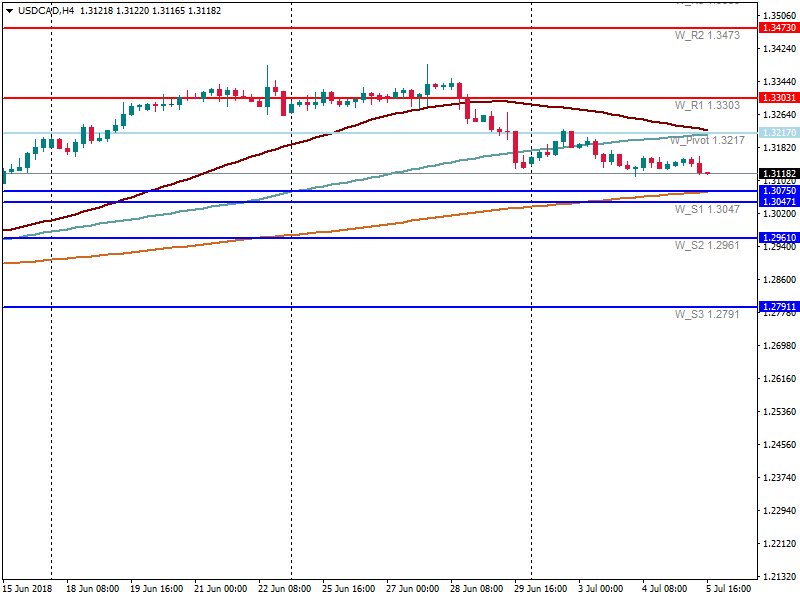The image size is (800, 600).
Task: Select the 15 Jun 2018 date label
Action: [x=28, y=589]
